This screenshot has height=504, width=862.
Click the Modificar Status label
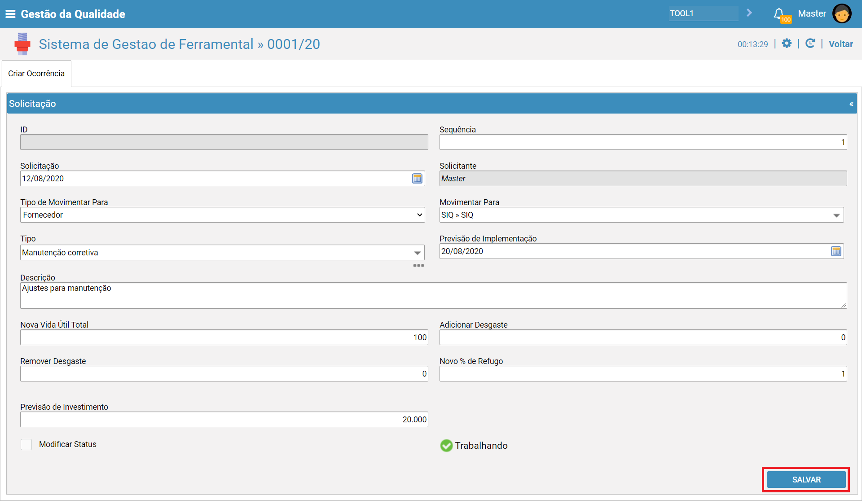(x=68, y=444)
